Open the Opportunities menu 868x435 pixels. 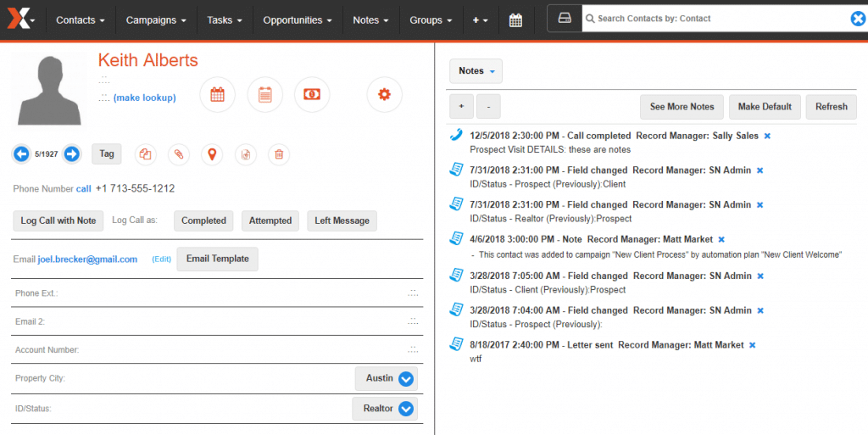[298, 20]
